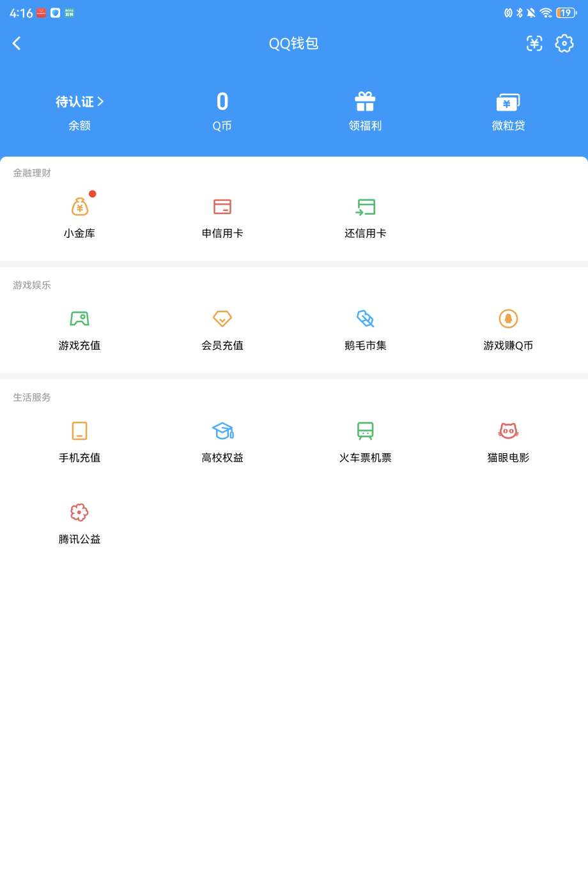The height and width of the screenshot is (895, 588).
Task: Open 小金库 money bag icon
Action: pos(79,207)
